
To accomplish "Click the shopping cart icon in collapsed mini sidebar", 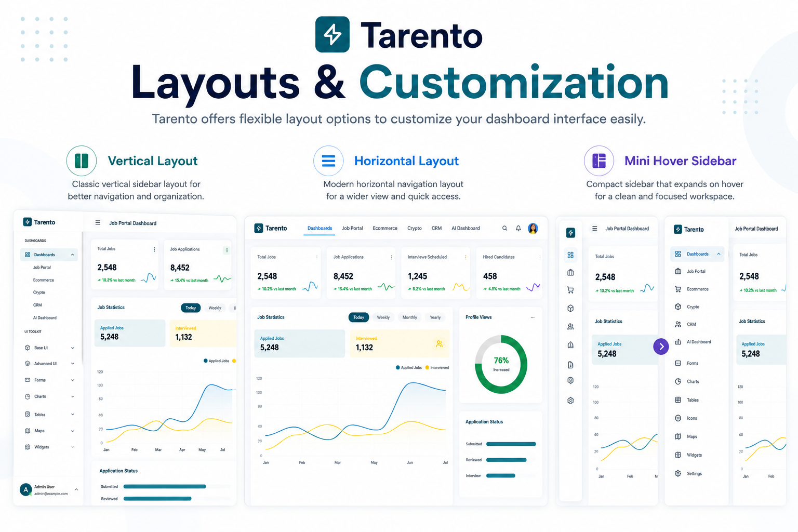I will (570, 290).
